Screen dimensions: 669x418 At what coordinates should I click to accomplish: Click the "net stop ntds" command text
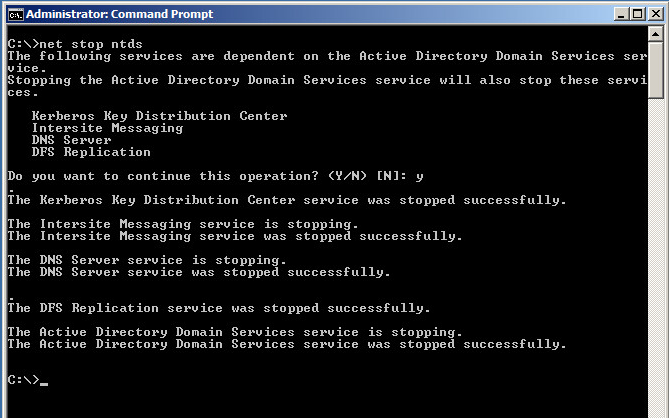pyautogui.click(x=91, y=44)
